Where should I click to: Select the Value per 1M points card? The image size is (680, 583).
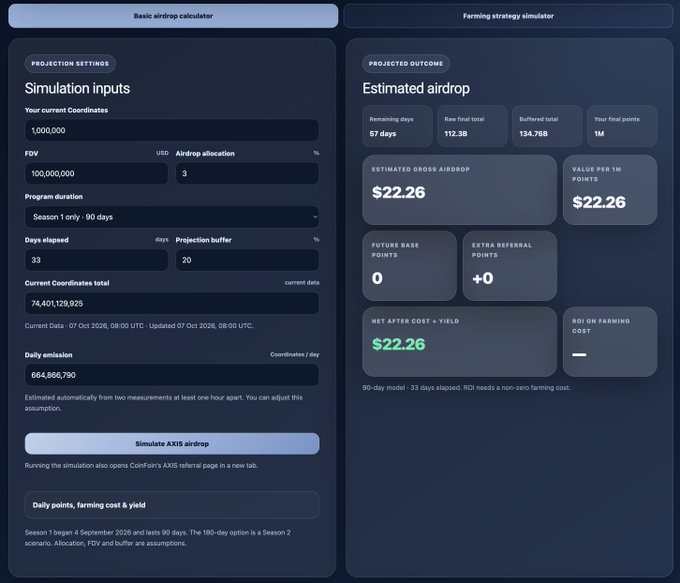[610, 190]
